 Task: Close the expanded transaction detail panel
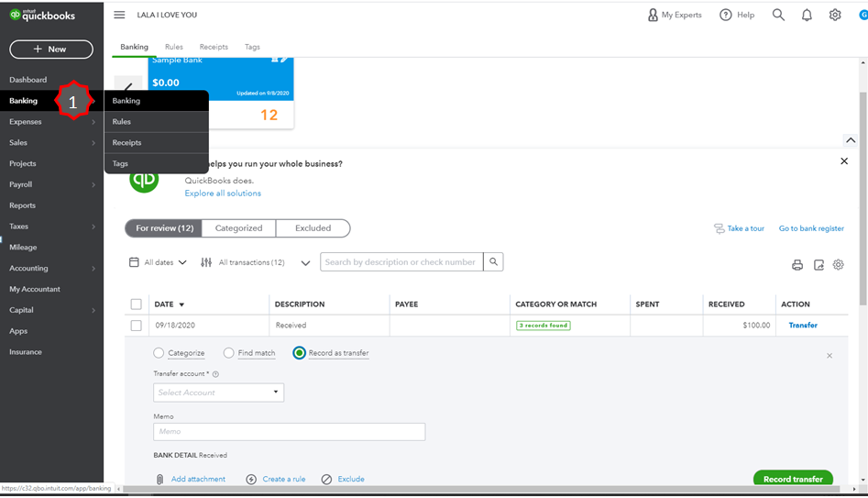tap(830, 356)
